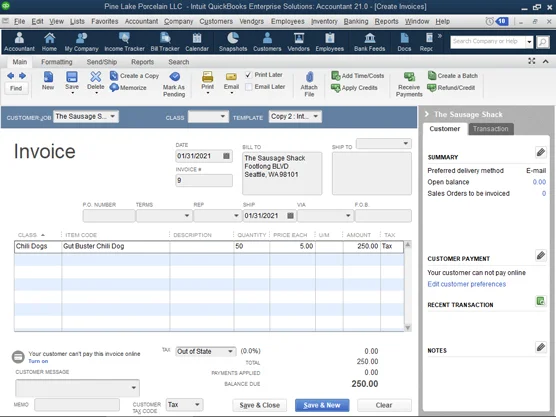
Task: Open Vendors center icon
Action: tap(298, 41)
